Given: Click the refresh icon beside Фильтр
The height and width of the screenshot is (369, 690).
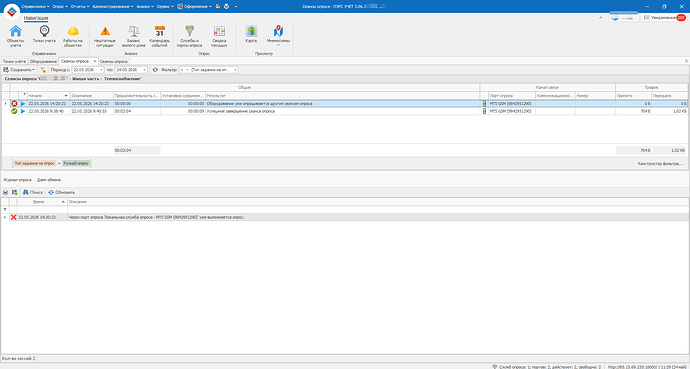Looking at the screenshot, I should [x=155, y=70].
